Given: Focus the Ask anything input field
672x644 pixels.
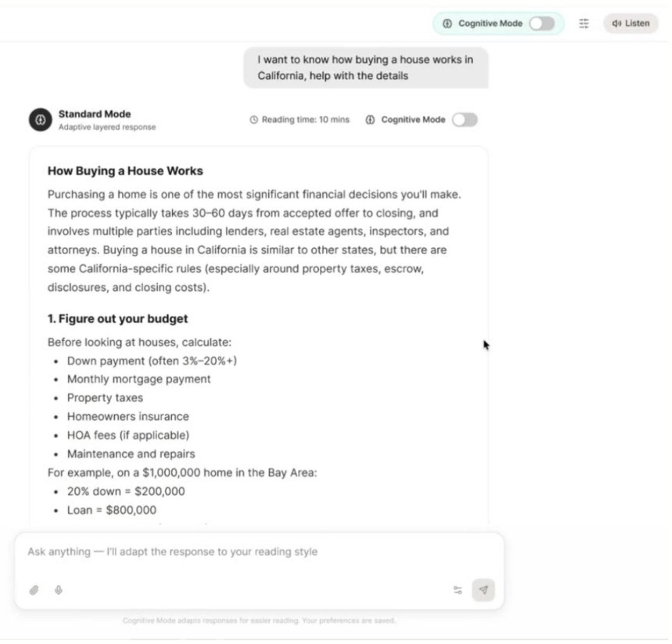Looking at the screenshot, I should point(259,552).
